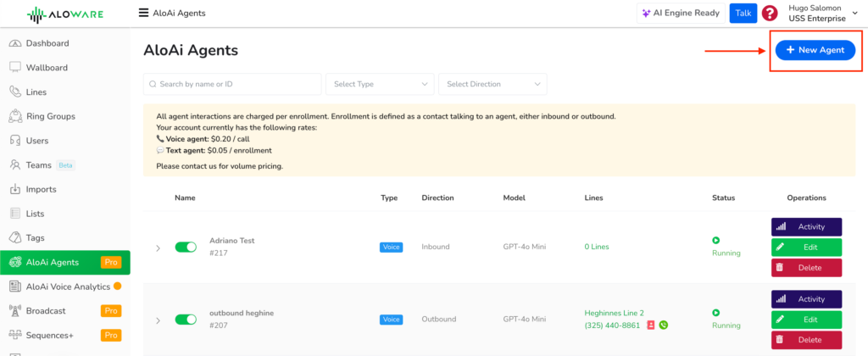The width and height of the screenshot is (868, 356).
Task: Click the AloAi Agents page heading
Action: pyautogui.click(x=191, y=50)
